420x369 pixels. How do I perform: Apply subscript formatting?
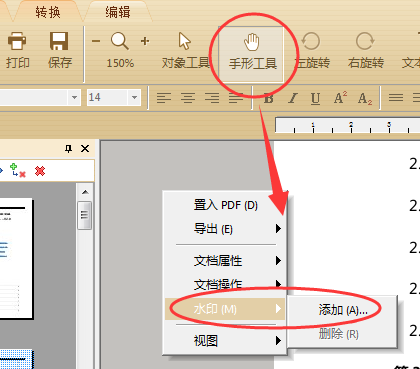tap(365, 99)
